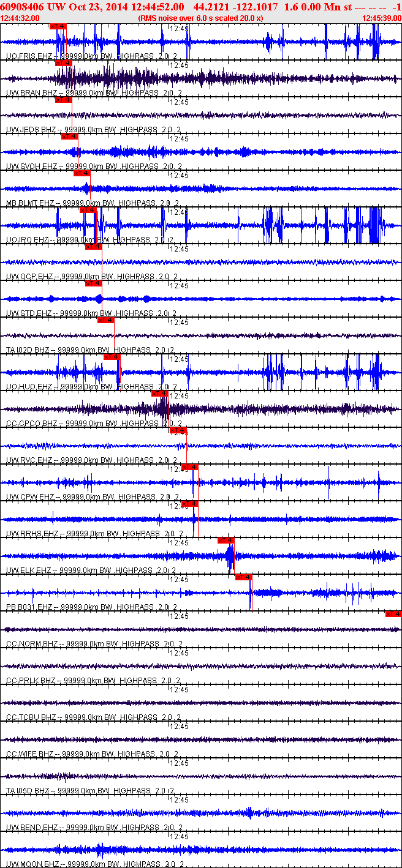Image resolution: width=402 pixels, height=868 pixels.
Task: Click the UW.BEND.EHZ station label
Action: pyautogui.click(x=32, y=828)
